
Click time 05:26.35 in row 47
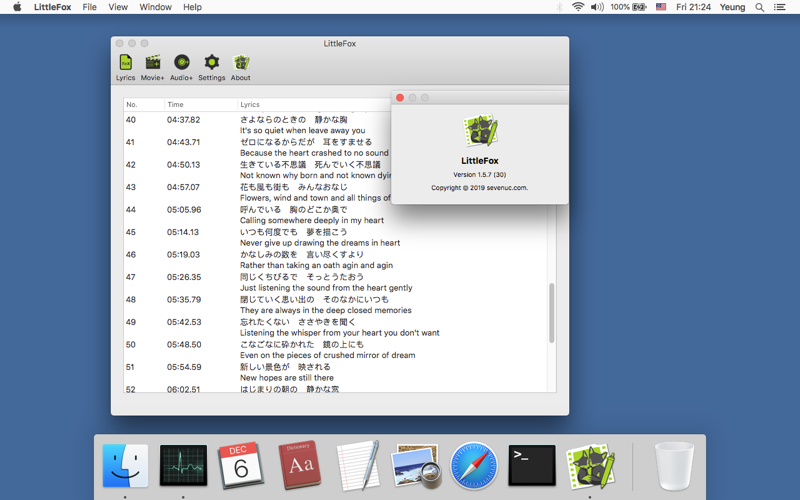184,277
